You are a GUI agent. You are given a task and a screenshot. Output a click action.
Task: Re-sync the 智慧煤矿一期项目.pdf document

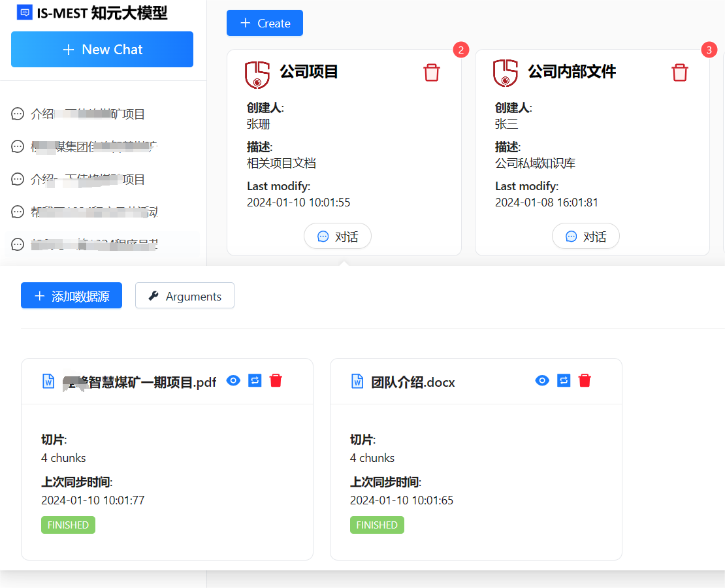tap(255, 381)
